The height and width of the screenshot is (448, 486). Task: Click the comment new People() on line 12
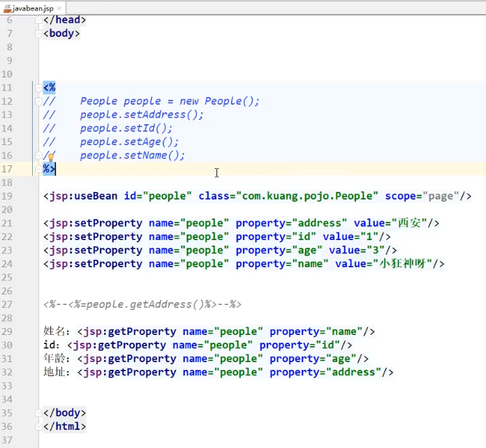click(219, 101)
